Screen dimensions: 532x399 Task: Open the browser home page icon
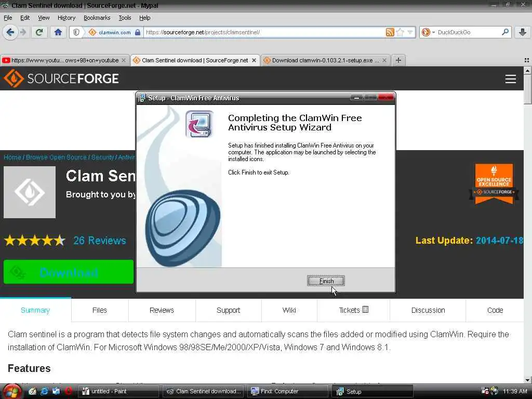pos(58,32)
